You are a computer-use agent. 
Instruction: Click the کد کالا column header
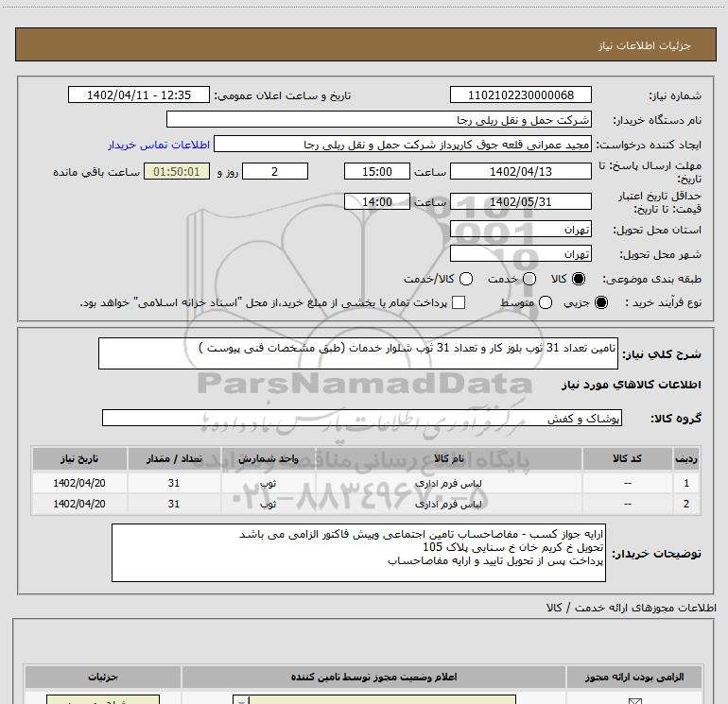627,458
